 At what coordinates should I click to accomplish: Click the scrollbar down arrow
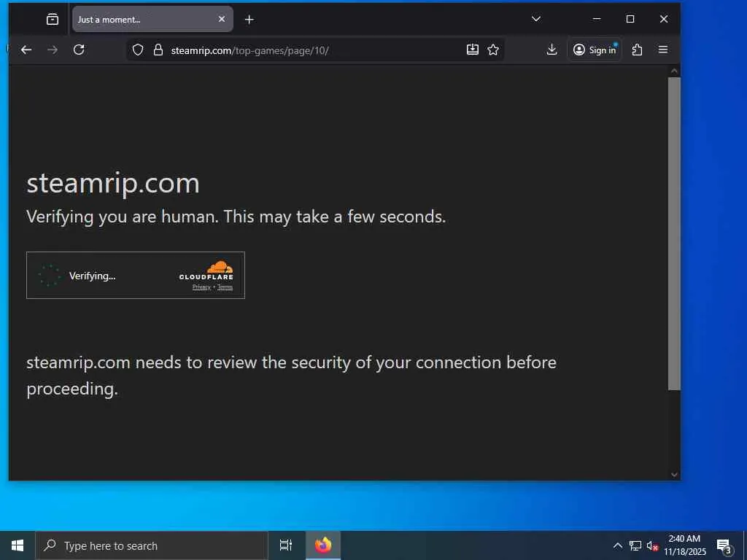tap(674, 474)
